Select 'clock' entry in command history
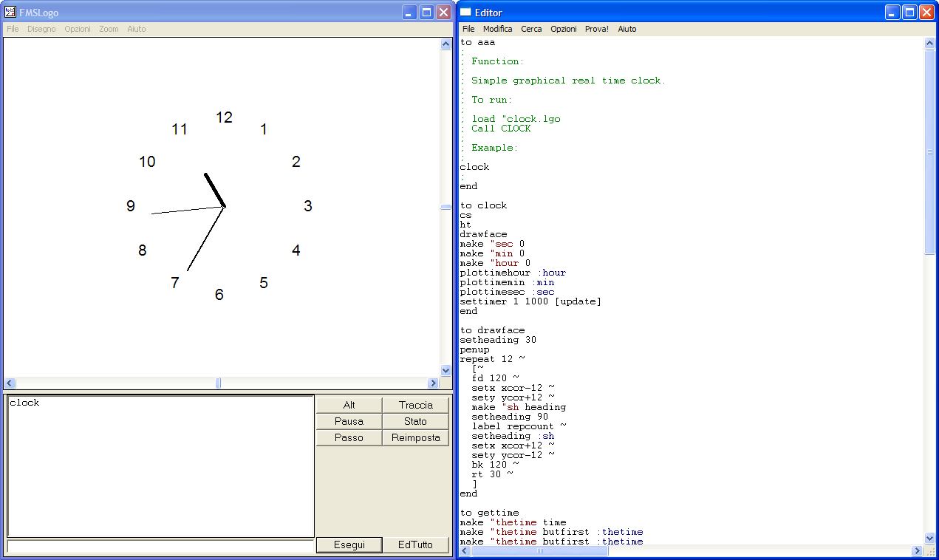This screenshot has height=560, width=939. coord(24,403)
